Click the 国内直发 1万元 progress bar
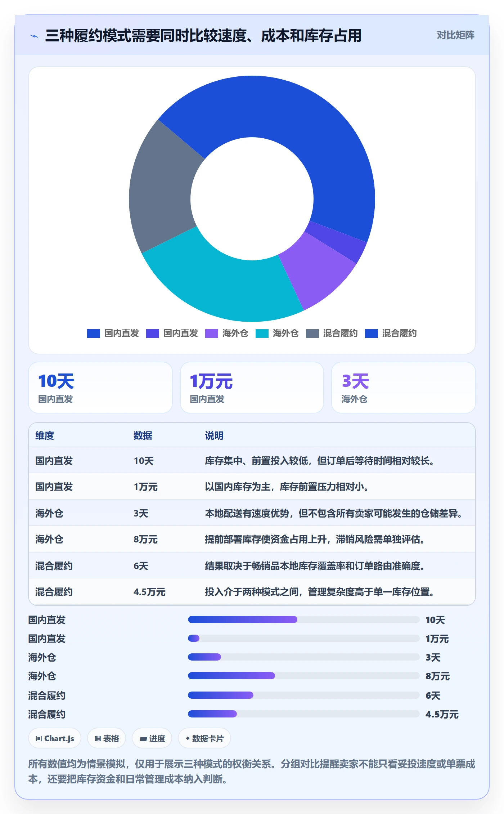The height and width of the screenshot is (814, 504). tap(304, 638)
